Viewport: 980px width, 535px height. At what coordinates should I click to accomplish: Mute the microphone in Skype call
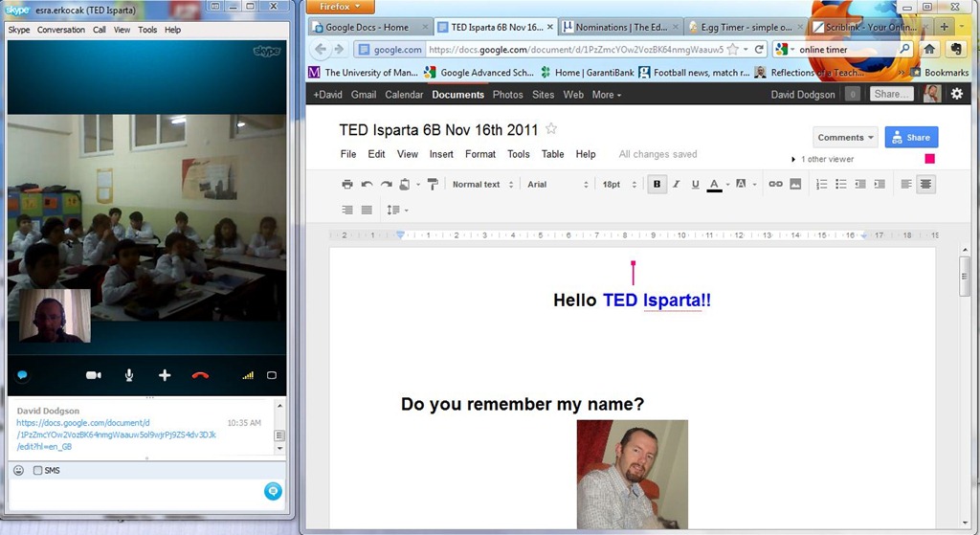tap(129, 375)
